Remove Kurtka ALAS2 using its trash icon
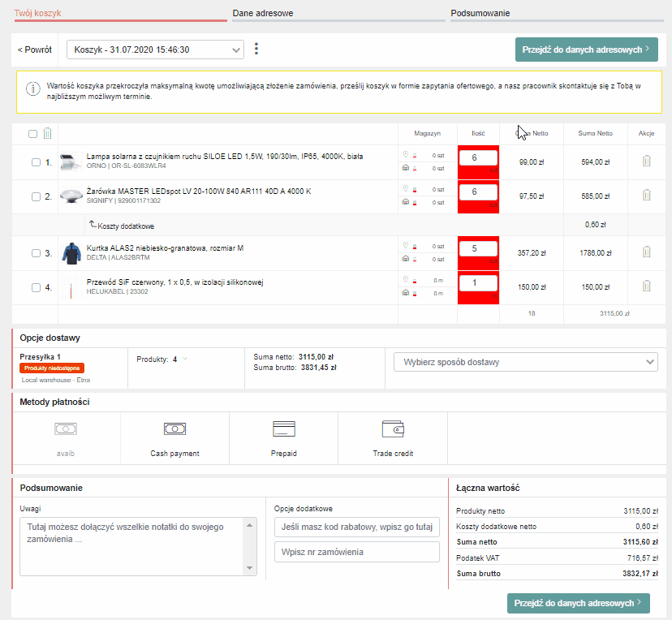 [x=646, y=252]
